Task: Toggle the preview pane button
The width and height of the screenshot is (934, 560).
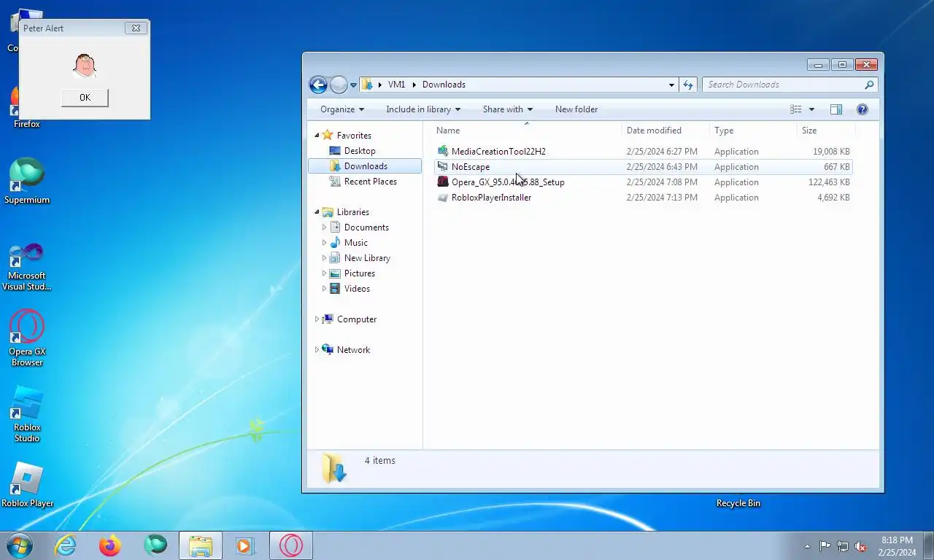Action: click(x=836, y=109)
